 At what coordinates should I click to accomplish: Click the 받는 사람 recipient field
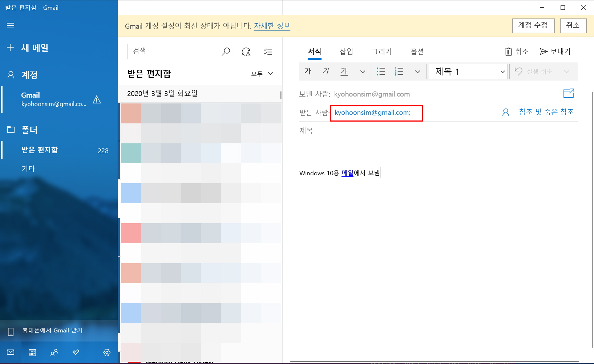tap(376, 113)
